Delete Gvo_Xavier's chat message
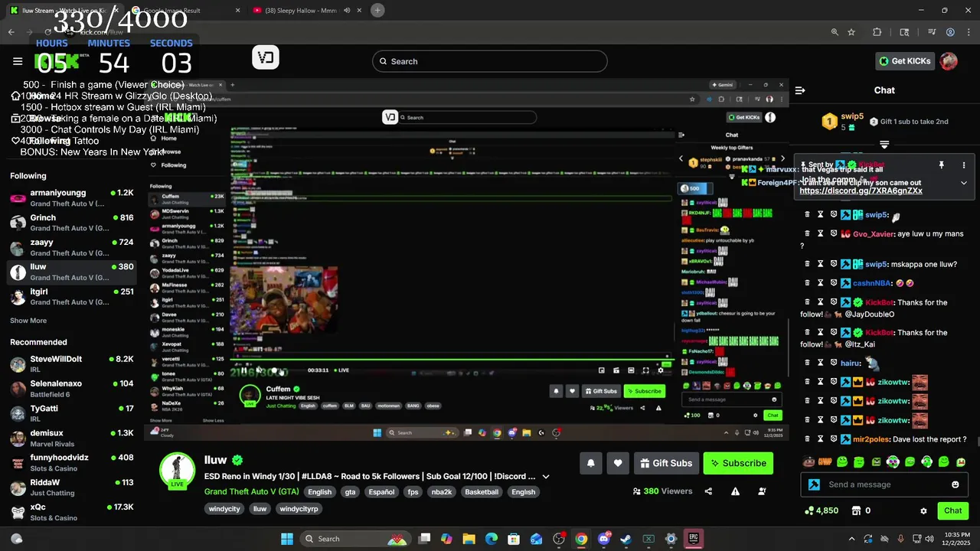 (x=807, y=233)
